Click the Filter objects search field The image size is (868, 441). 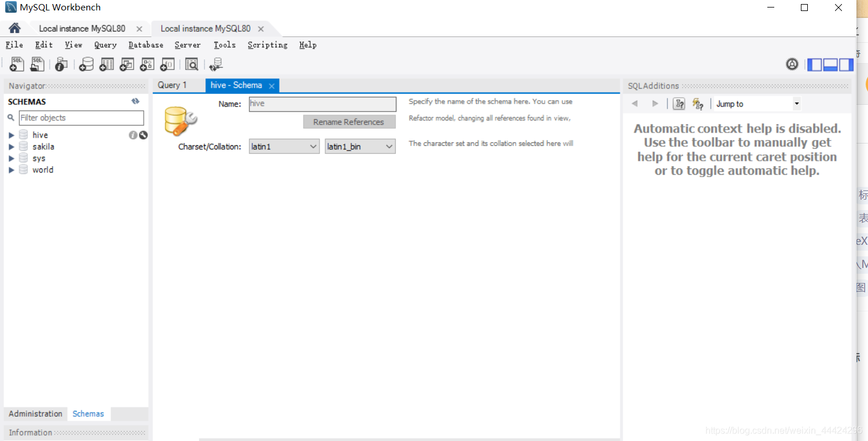[82, 117]
